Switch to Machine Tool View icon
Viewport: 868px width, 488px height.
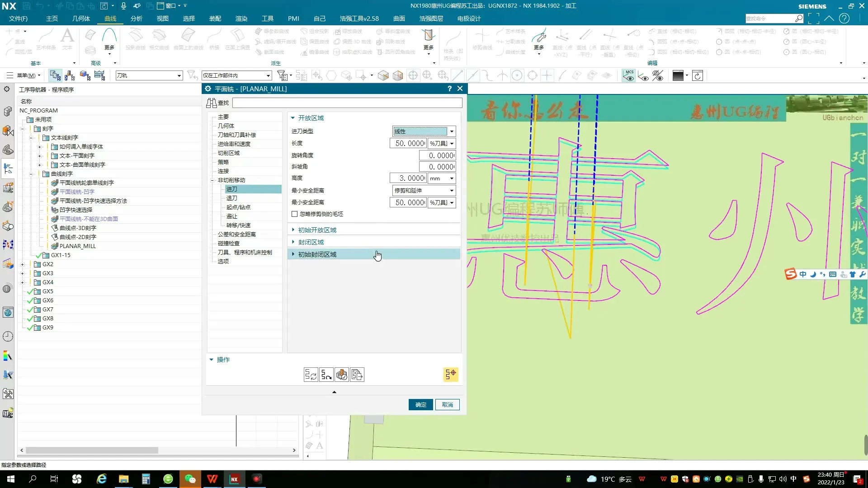[x=70, y=75]
